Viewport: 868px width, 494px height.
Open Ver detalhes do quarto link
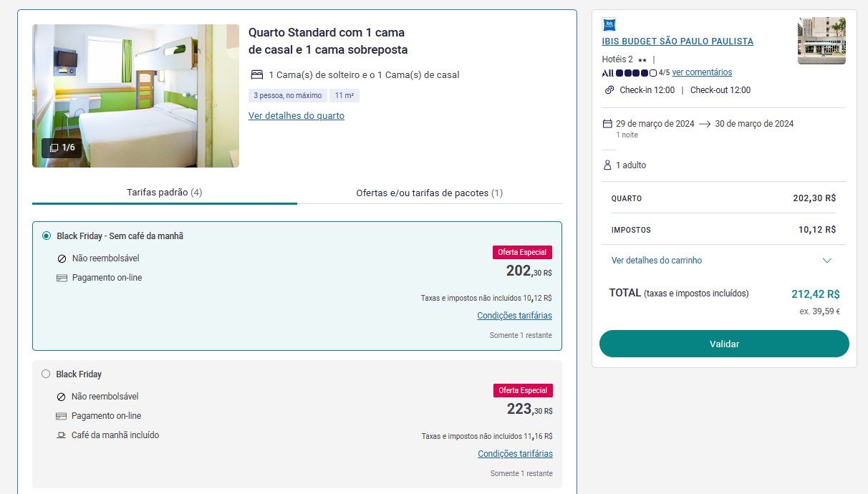pyautogui.click(x=296, y=116)
